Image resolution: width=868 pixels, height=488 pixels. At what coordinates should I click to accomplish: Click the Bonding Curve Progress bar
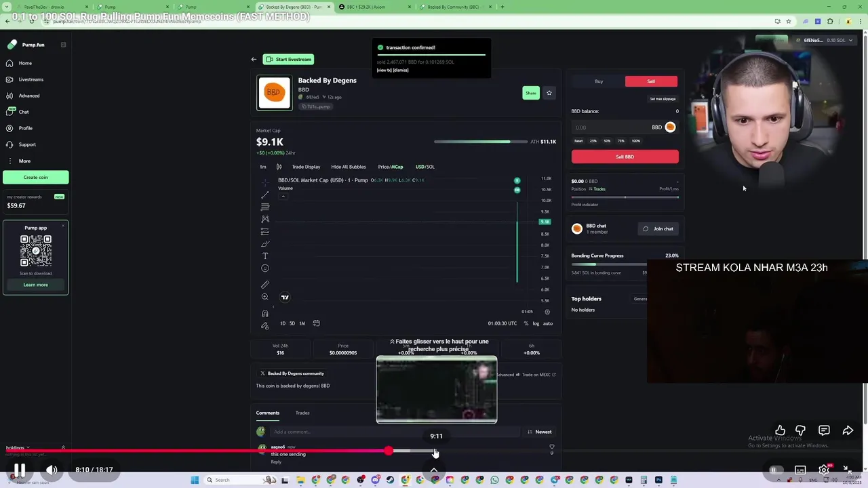[625, 265]
